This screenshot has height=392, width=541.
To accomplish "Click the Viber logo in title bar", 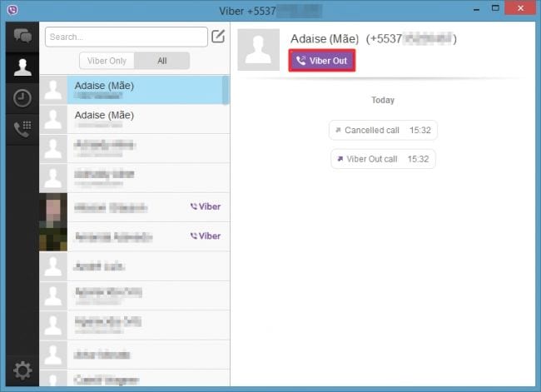I will (x=12, y=10).
